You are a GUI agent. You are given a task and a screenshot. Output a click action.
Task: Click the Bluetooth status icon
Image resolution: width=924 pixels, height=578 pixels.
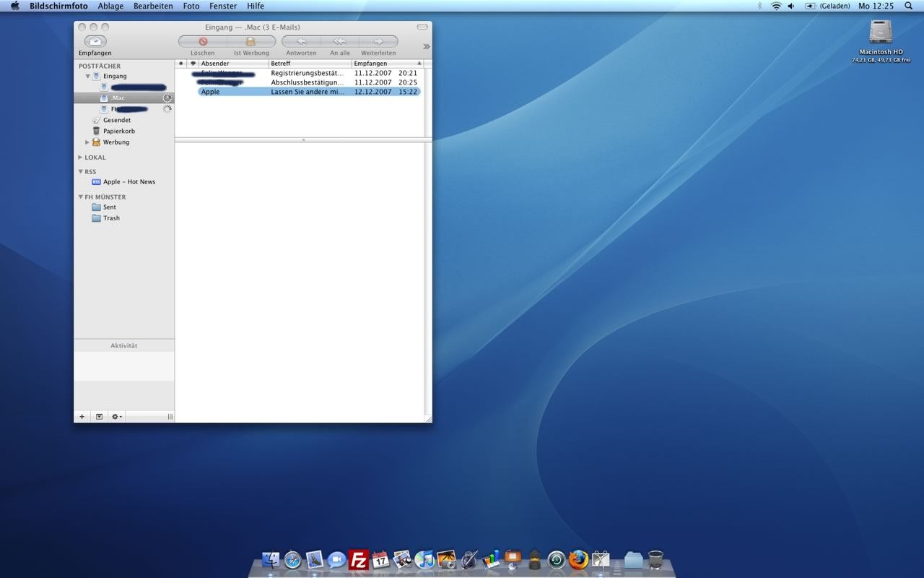[759, 6]
